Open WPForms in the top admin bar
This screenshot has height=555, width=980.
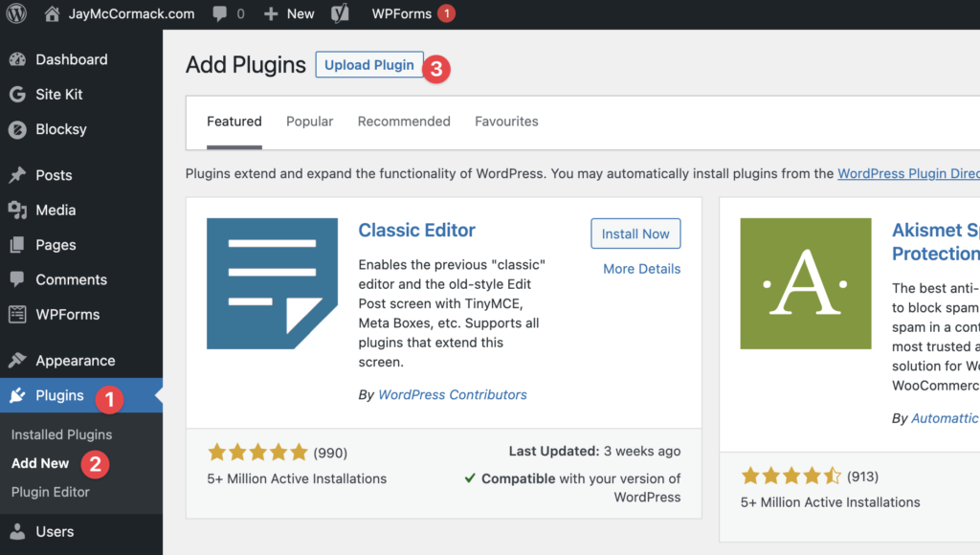click(402, 13)
